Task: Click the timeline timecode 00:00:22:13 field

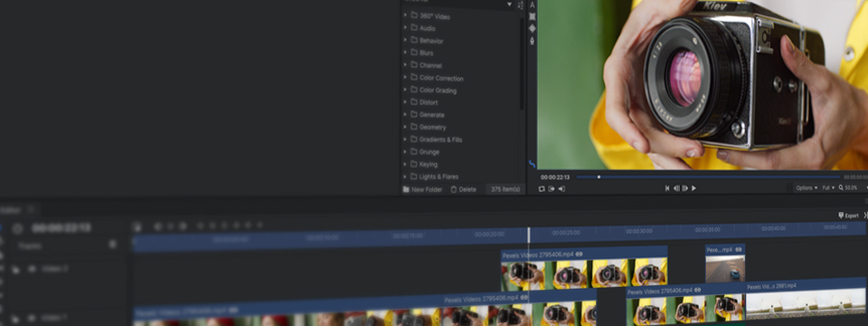Action: tap(61, 228)
